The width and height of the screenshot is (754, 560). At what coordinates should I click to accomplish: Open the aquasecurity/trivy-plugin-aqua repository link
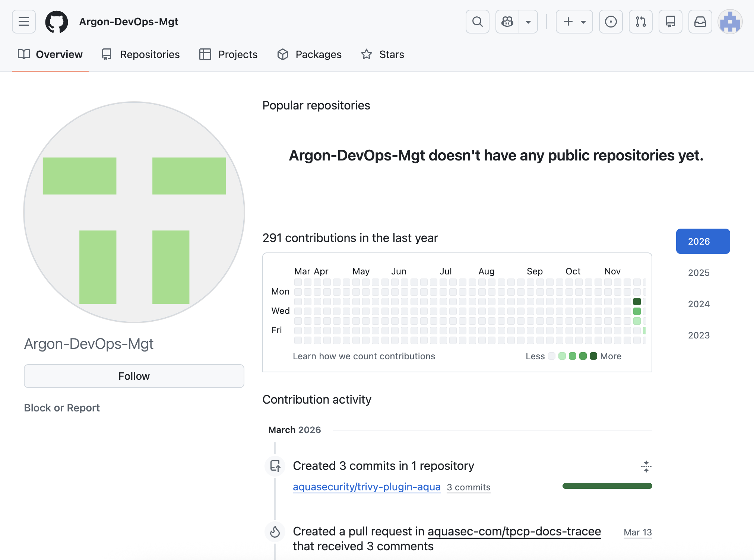pos(367,487)
